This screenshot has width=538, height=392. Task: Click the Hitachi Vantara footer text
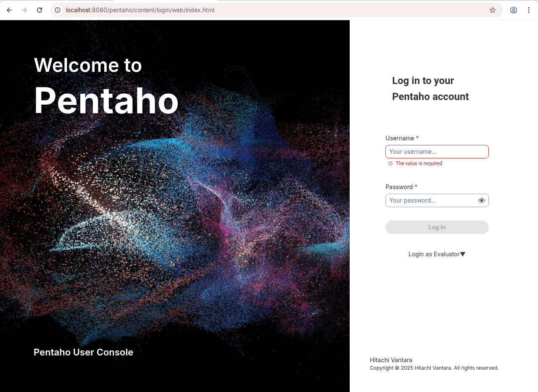click(x=391, y=360)
